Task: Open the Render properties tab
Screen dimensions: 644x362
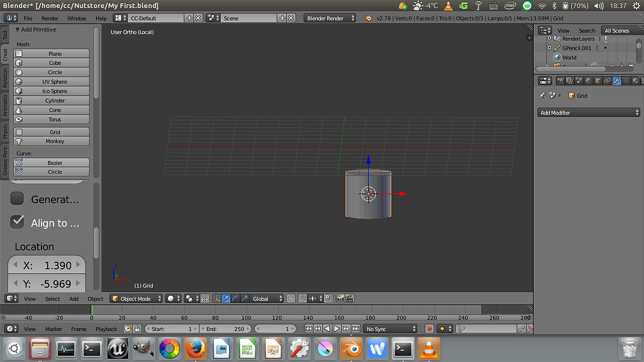Action: 560,81
